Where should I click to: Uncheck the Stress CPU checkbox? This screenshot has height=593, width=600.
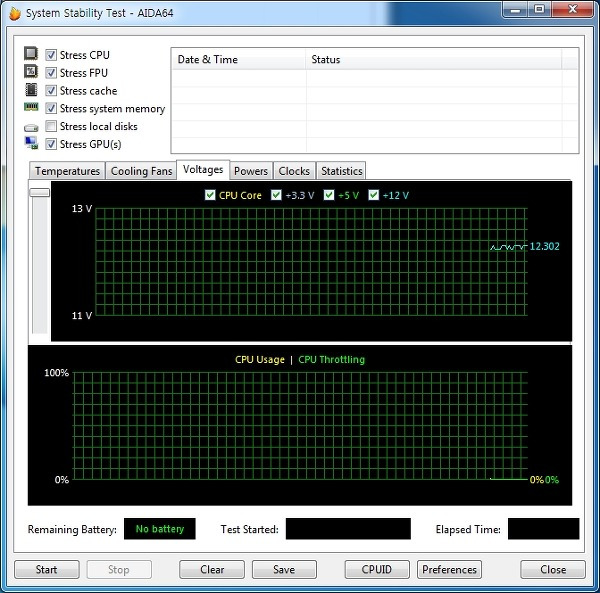coord(51,55)
